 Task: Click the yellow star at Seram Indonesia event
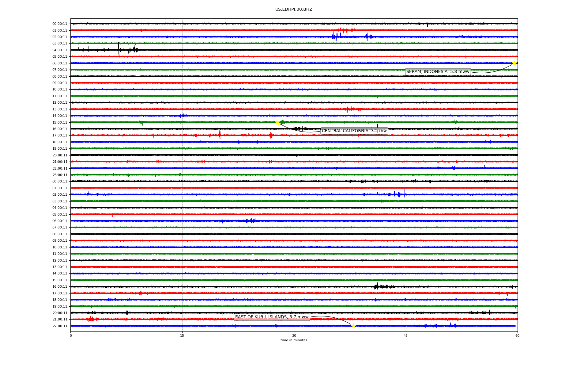click(x=514, y=63)
